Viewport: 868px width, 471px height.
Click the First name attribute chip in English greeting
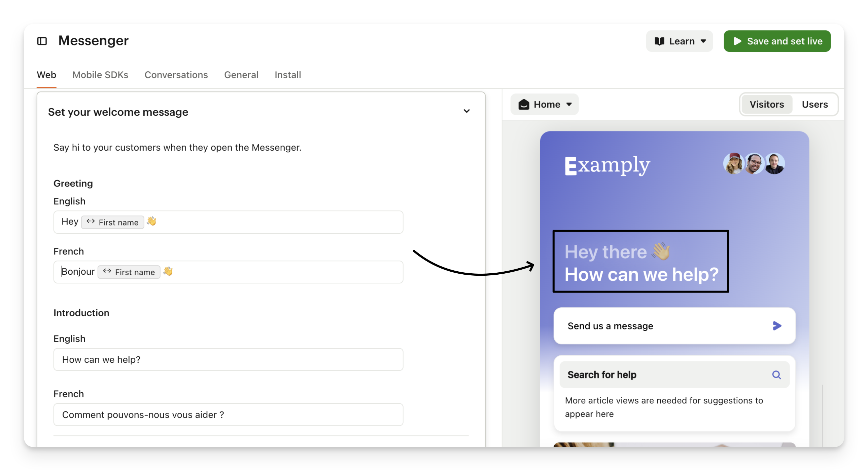(x=112, y=222)
